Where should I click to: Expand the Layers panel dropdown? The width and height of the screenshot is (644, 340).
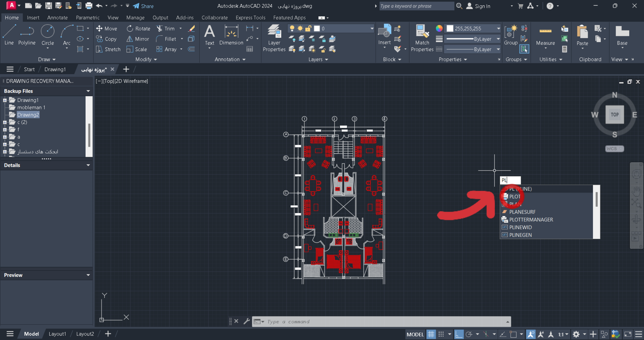point(318,59)
